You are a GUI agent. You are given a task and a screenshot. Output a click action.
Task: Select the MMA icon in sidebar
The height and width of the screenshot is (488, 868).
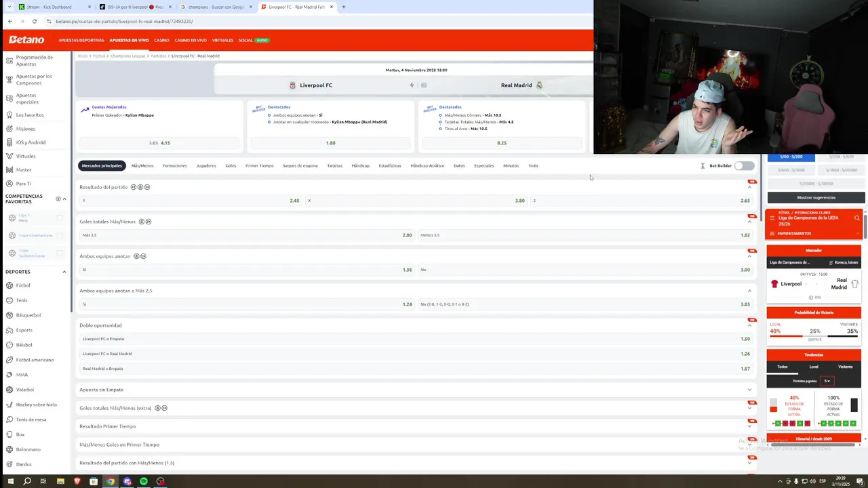(9, 375)
